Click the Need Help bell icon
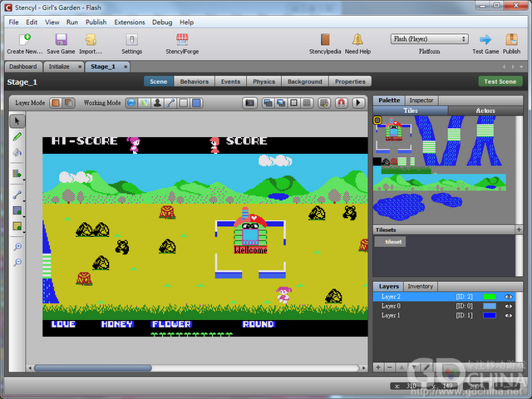This screenshot has height=399, width=532. (357, 39)
